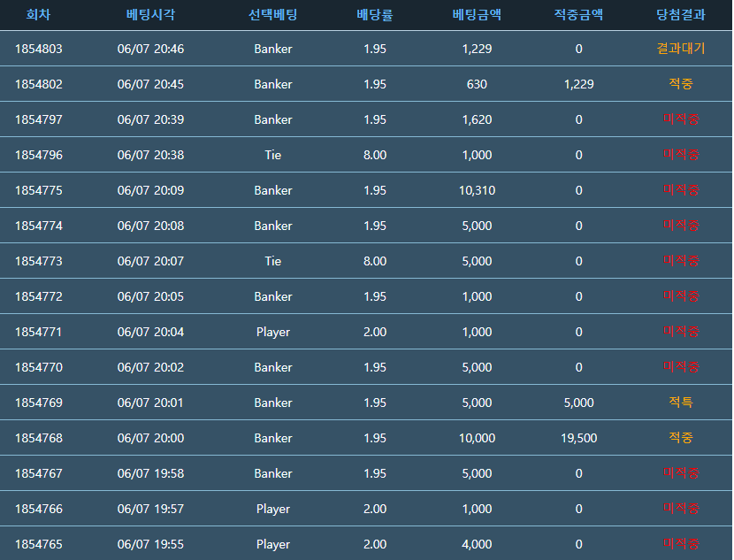
Task: Click bet time 06/07 19:55
Action: tap(150, 545)
